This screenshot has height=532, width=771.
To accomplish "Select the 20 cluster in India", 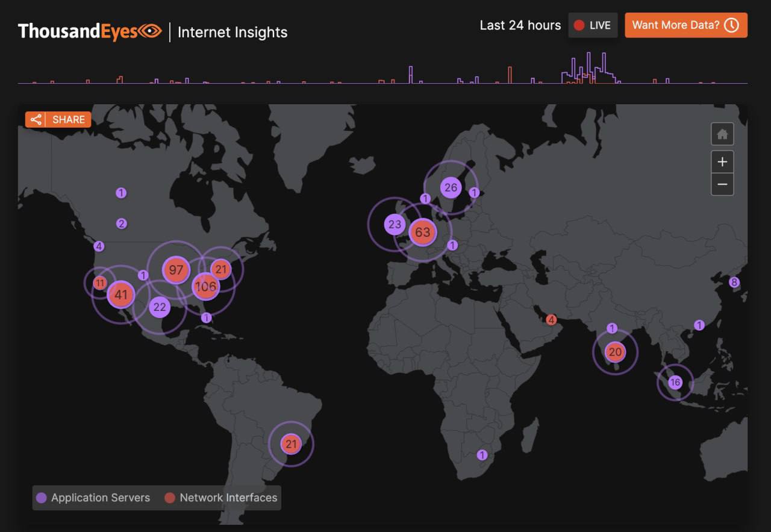I will point(614,352).
